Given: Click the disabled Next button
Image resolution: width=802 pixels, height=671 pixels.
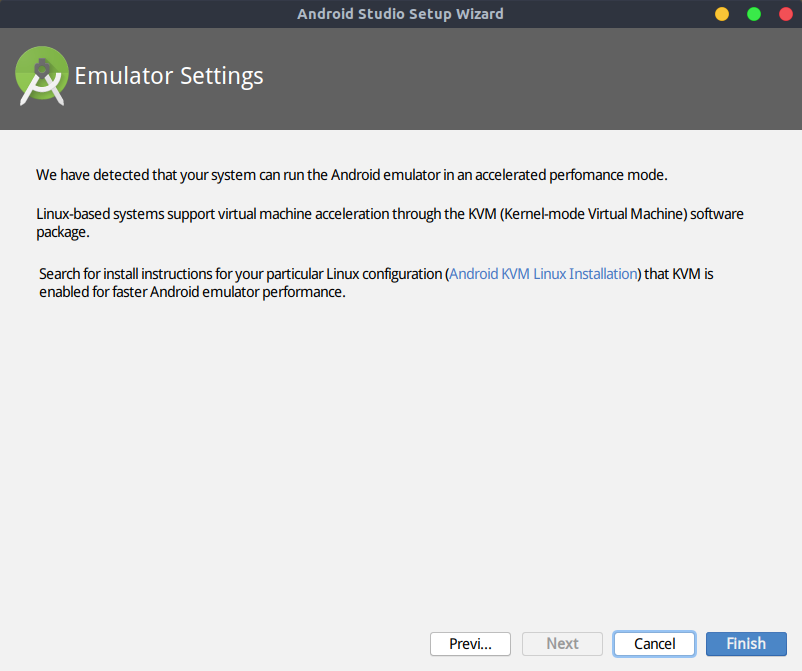Looking at the screenshot, I should tap(562, 643).
